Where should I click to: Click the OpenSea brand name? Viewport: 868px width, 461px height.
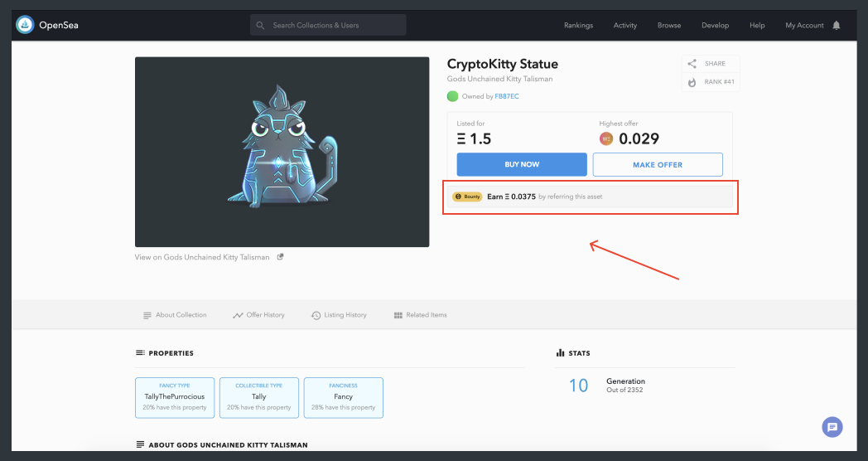coord(59,26)
